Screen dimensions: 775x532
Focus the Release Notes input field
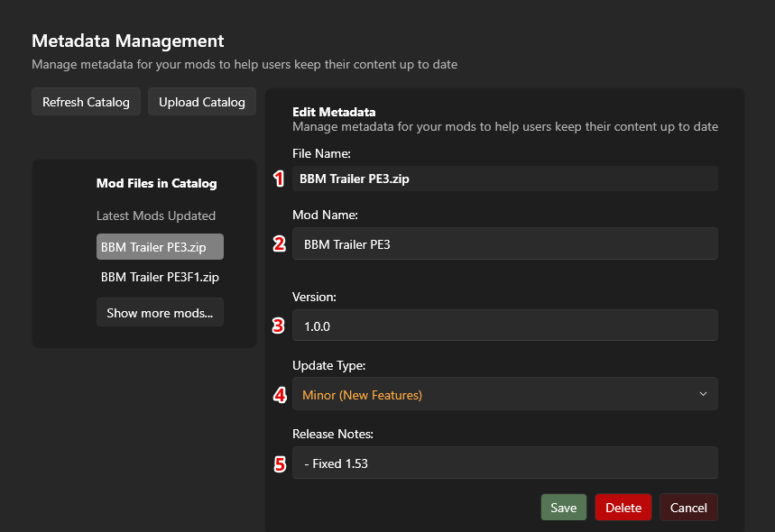click(504, 463)
